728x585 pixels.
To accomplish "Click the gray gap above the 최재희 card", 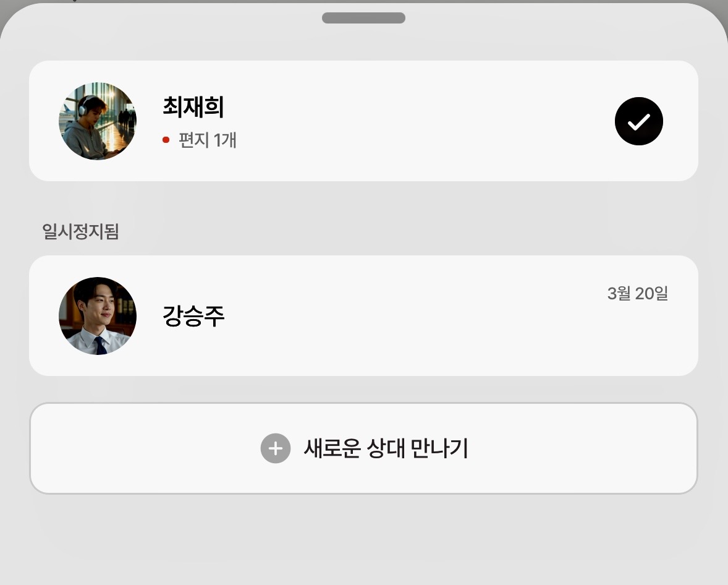I will tap(363, 43).
